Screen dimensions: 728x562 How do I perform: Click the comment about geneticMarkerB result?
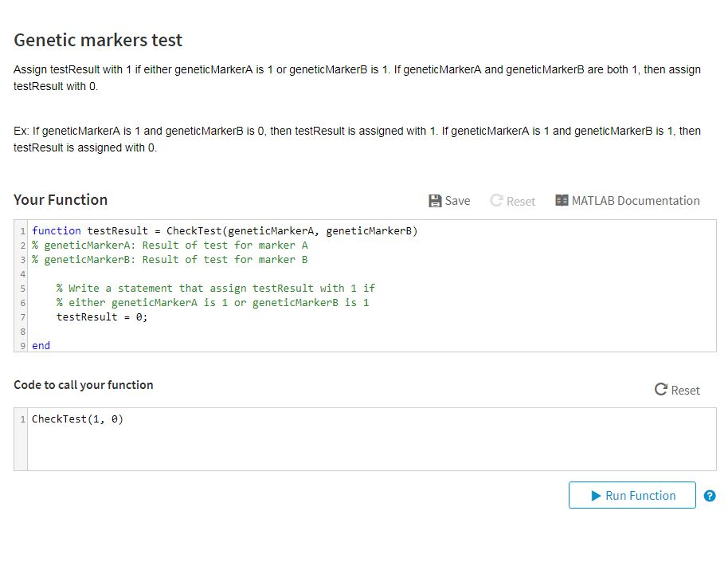click(x=170, y=260)
